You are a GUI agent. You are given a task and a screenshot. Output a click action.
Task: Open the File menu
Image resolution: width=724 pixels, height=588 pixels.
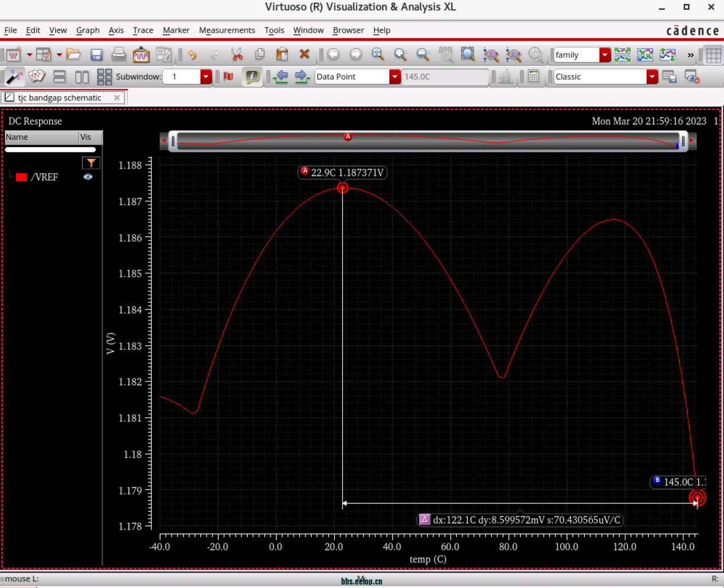(11, 30)
